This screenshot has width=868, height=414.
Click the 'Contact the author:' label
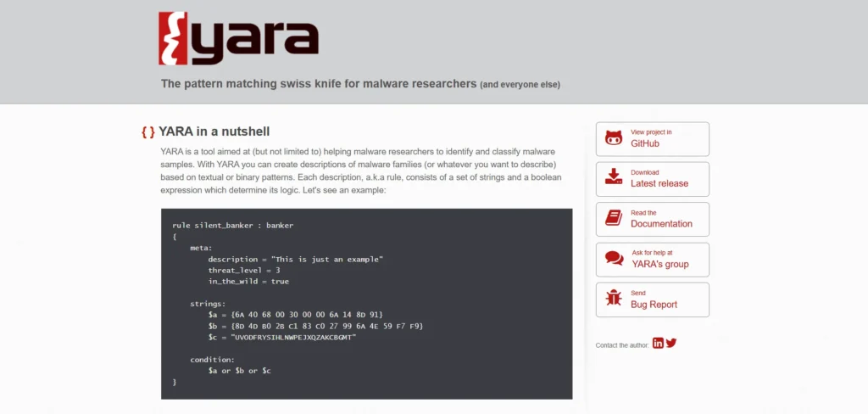pos(622,345)
